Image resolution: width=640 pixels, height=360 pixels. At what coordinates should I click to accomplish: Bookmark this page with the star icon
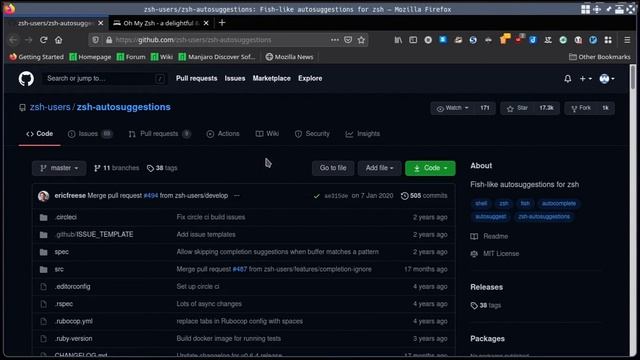point(361,40)
